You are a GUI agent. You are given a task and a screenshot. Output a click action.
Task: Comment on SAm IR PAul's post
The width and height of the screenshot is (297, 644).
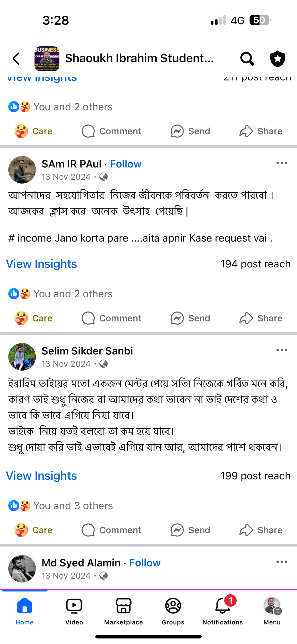point(111,318)
